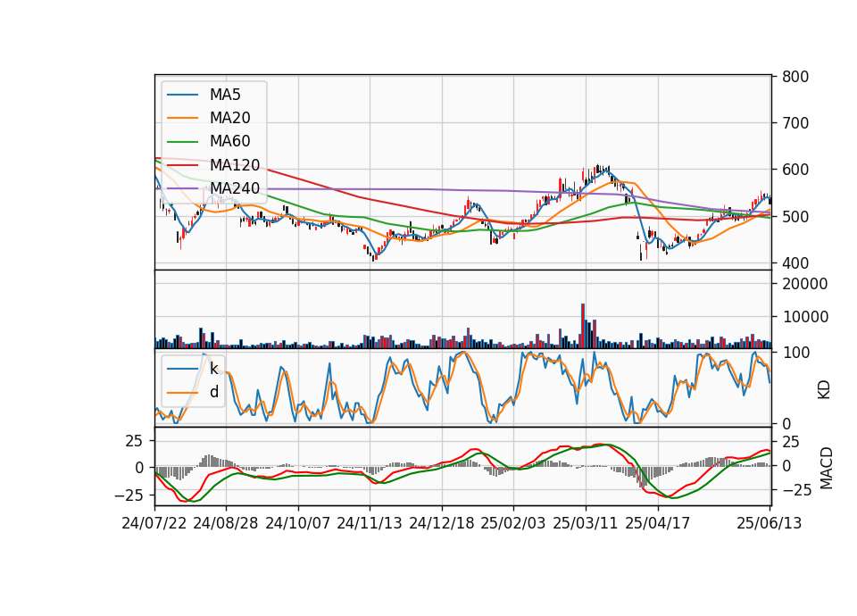Click the MA5 legend label
The image size is (857, 616).
click(x=225, y=95)
